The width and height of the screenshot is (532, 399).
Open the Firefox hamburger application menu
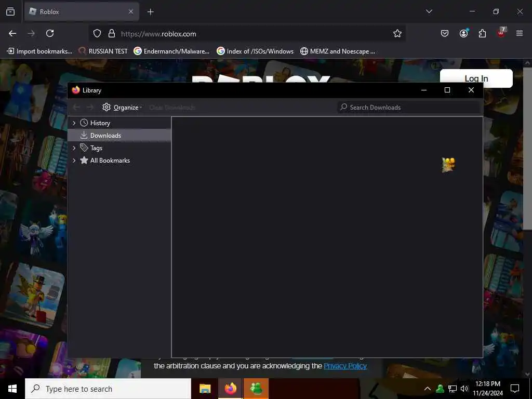tap(520, 33)
